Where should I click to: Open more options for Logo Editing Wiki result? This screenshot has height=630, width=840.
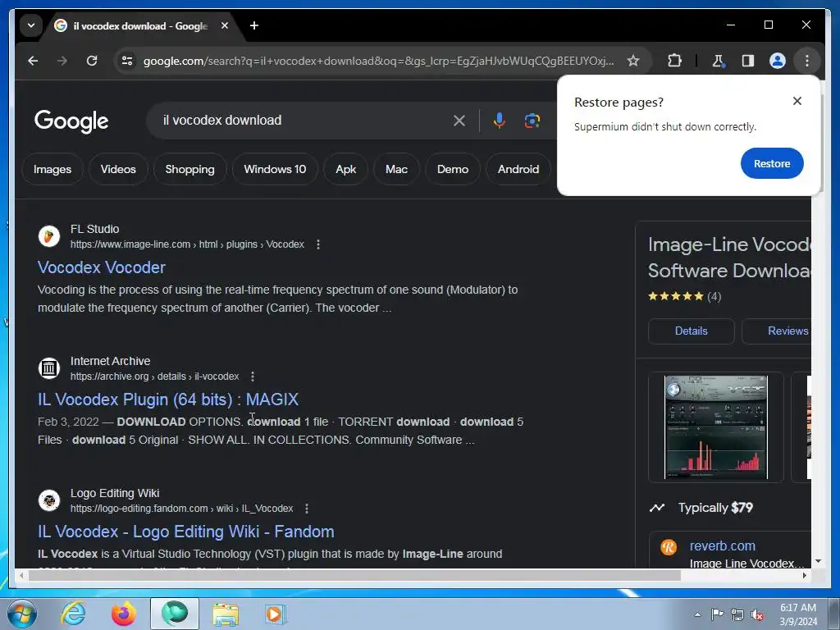[307, 509]
